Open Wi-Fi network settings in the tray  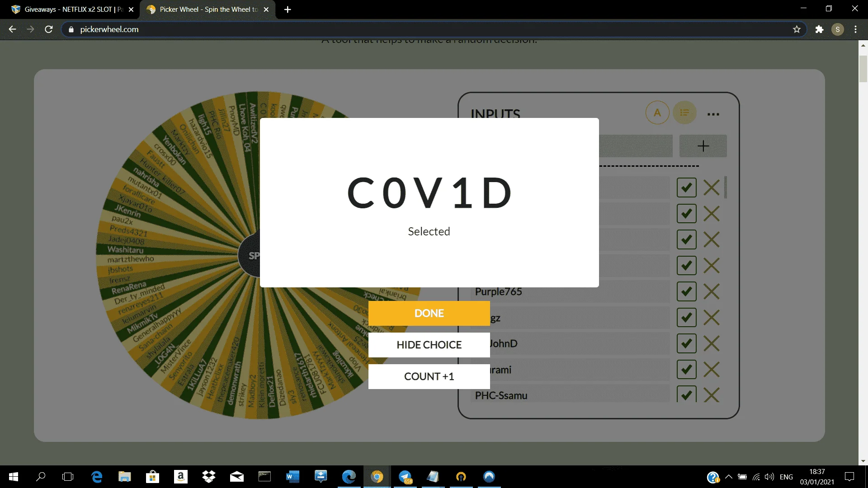[756, 477]
